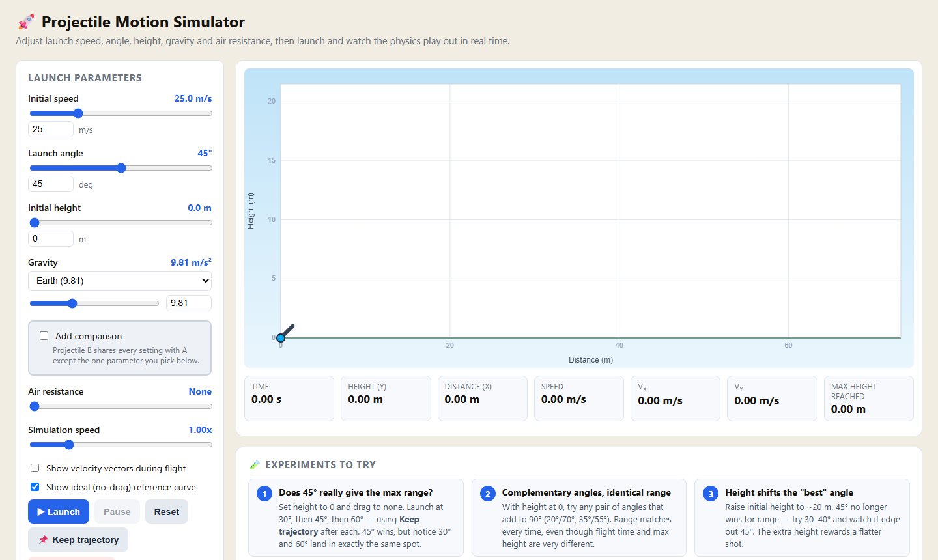Uncheck Show ideal reference curve
Screen dimensions: 938x560
tap(35, 487)
